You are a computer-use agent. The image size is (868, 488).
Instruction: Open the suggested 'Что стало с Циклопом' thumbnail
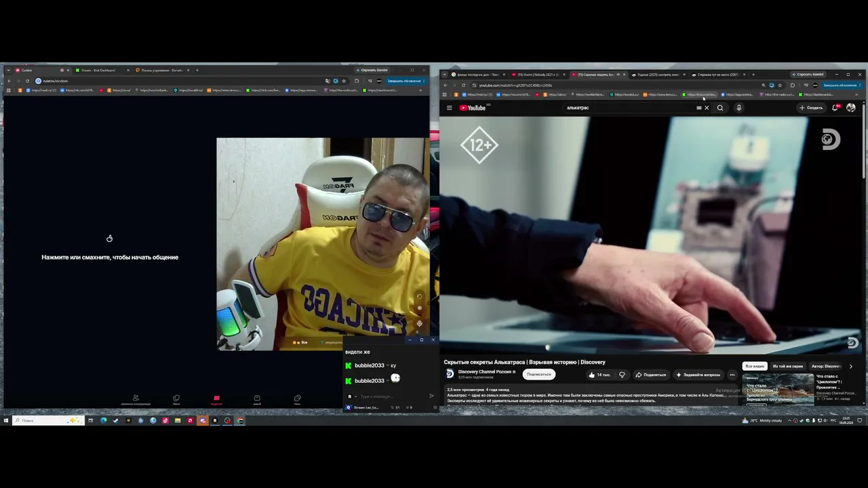tap(778, 388)
